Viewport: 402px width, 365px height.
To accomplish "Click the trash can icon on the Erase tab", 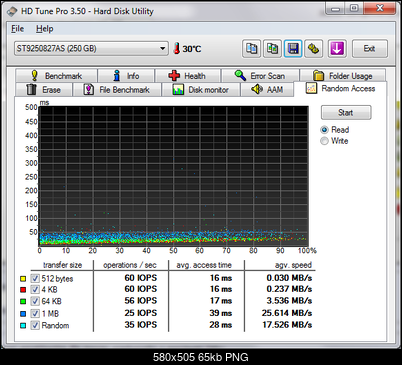I will click(31, 89).
